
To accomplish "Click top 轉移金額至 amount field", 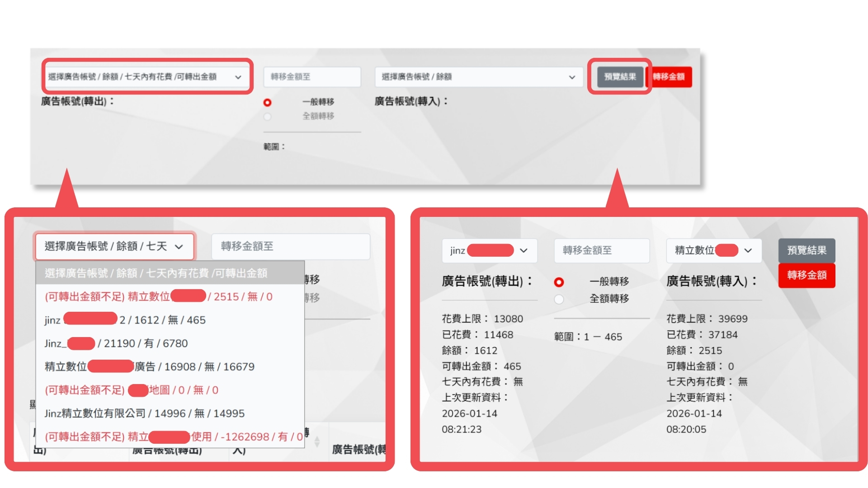I will pyautogui.click(x=312, y=77).
